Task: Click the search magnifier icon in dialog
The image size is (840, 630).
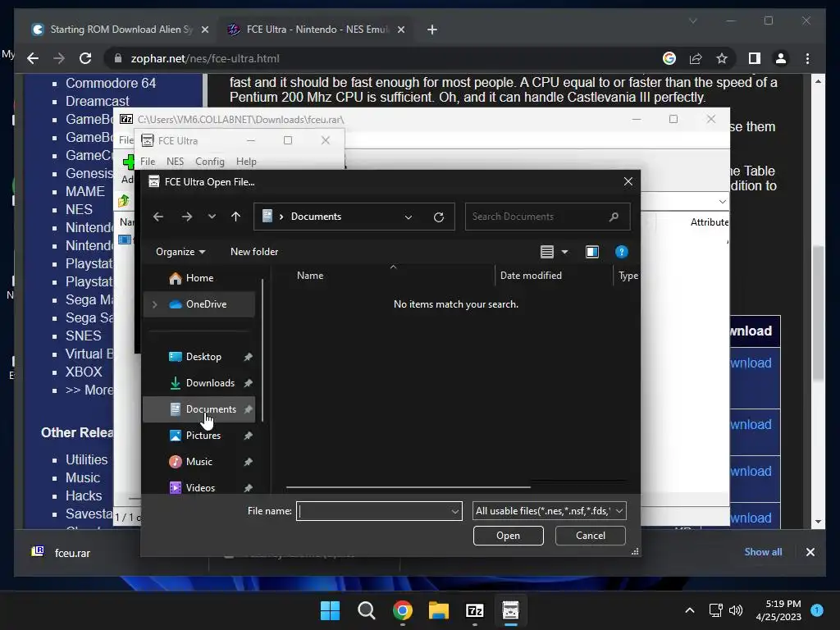Action: point(614,217)
